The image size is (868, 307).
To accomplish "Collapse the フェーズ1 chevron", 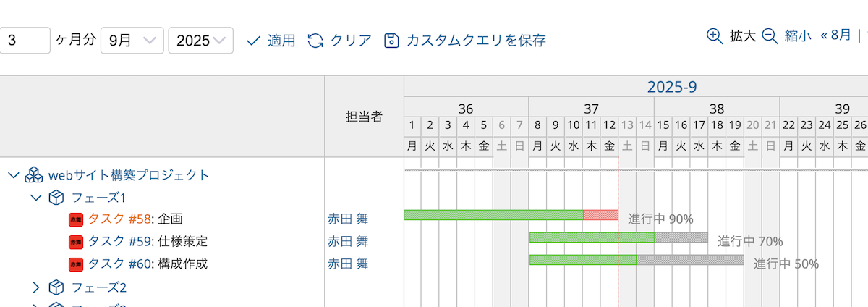I will 36,198.
